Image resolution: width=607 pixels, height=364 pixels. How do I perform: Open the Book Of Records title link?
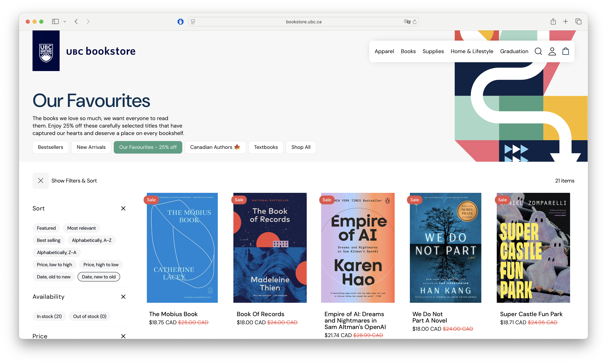[x=260, y=314]
